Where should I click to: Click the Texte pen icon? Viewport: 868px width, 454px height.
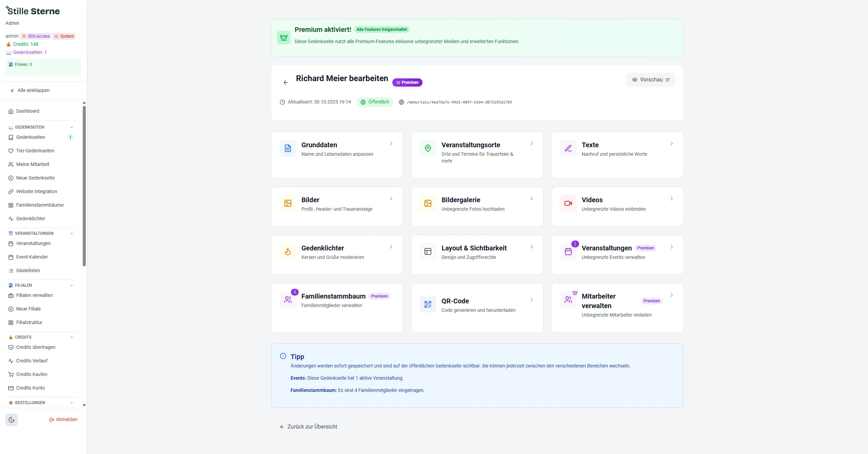(x=568, y=148)
